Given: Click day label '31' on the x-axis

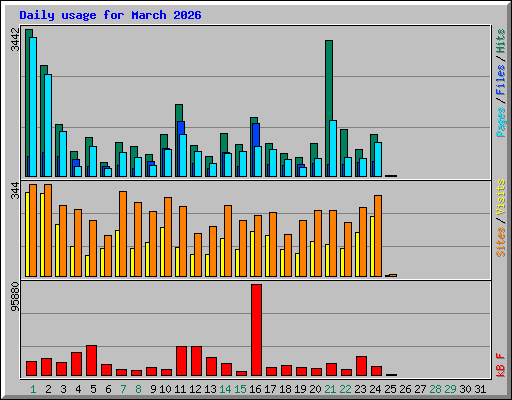Looking at the screenshot, I should 480,389.
